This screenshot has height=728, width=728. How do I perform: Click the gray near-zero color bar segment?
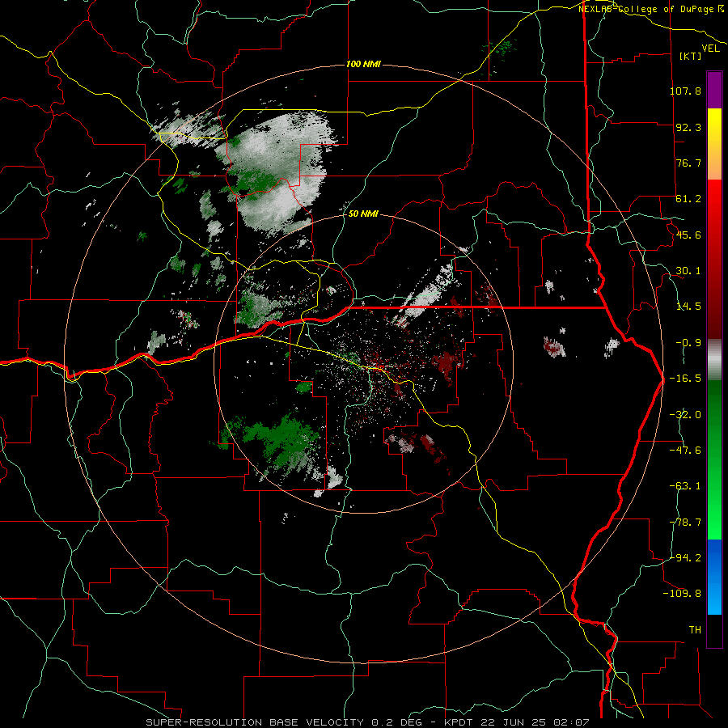pos(714,360)
